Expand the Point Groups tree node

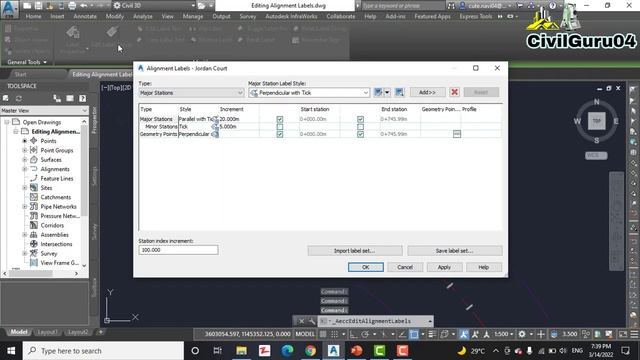[24, 150]
